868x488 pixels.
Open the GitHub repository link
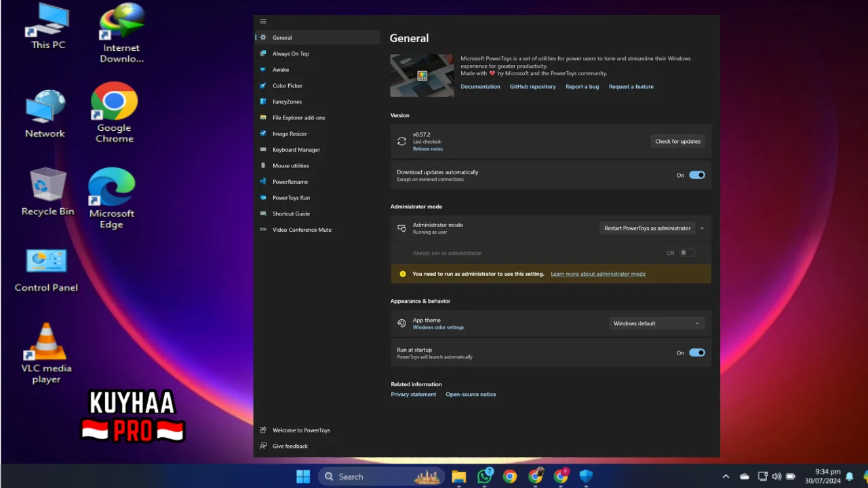pos(532,87)
